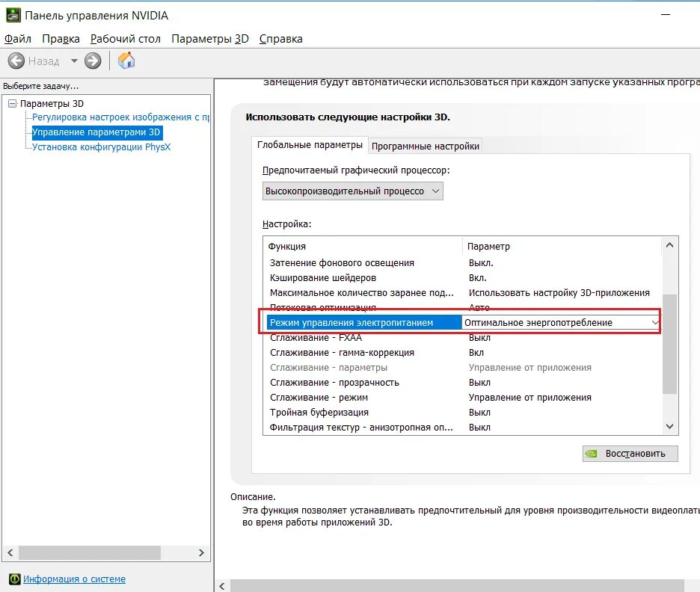Open the home page icon

pyautogui.click(x=126, y=61)
